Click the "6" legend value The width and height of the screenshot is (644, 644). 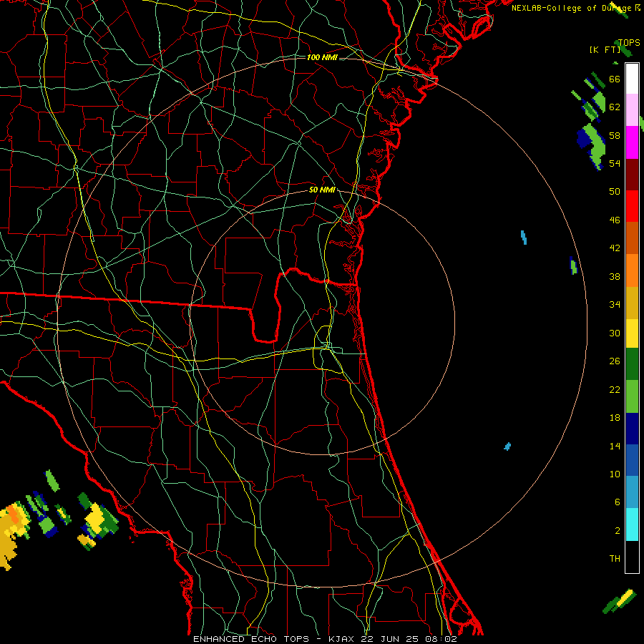pyautogui.click(x=617, y=502)
